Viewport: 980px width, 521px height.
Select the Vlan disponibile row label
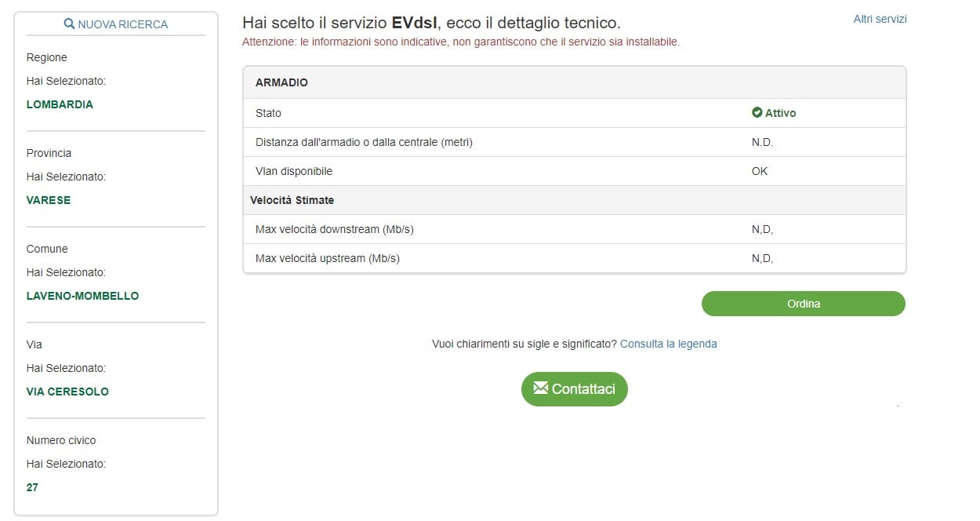pos(294,171)
